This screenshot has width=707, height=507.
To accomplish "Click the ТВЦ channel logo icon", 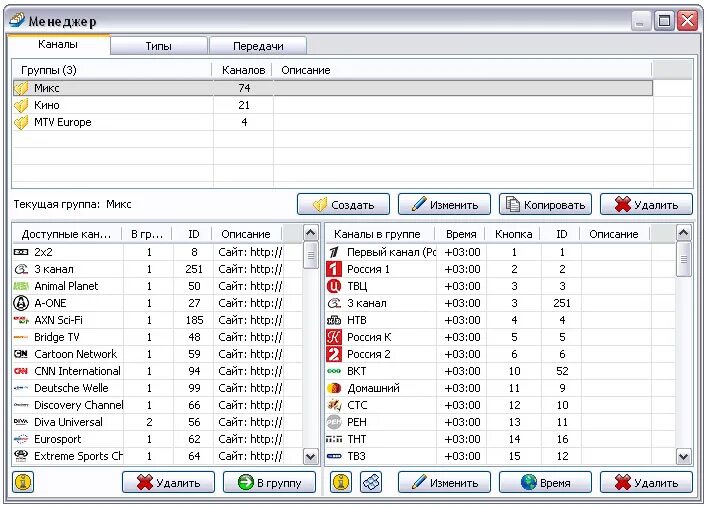I will click(x=334, y=286).
